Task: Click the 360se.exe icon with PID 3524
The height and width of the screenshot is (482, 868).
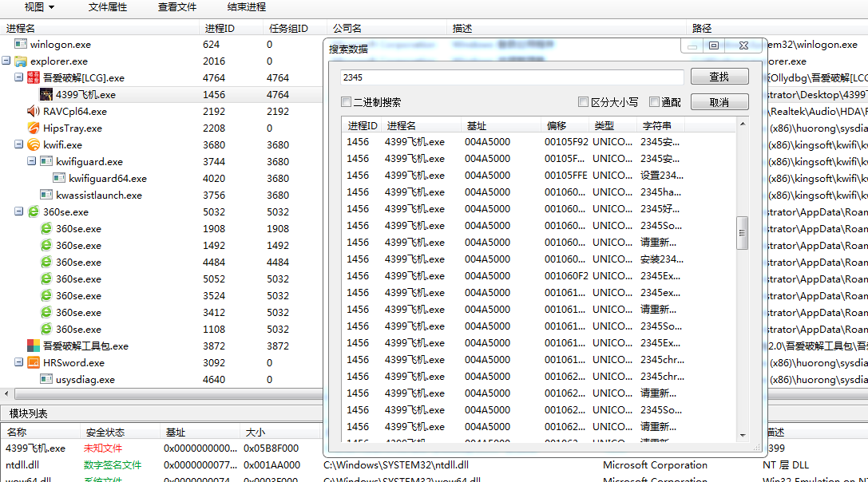Action: [46, 295]
